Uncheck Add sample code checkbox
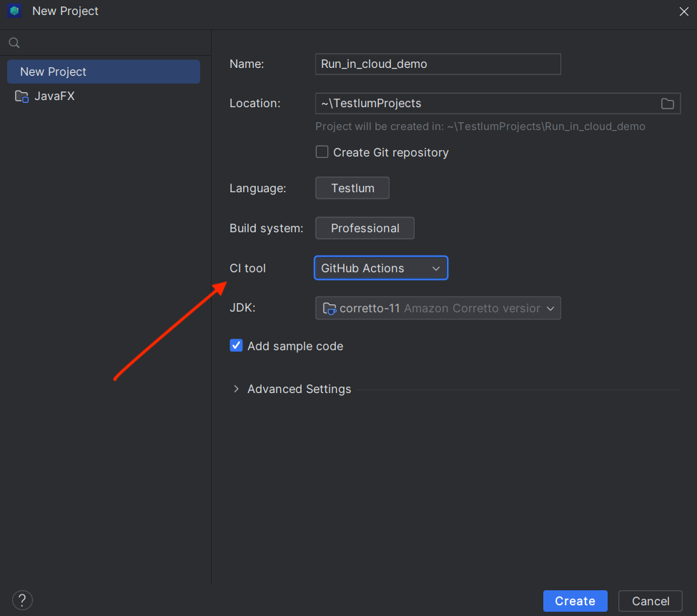The height and width of the screenshot is (616, 697). [x=236, y=345]
